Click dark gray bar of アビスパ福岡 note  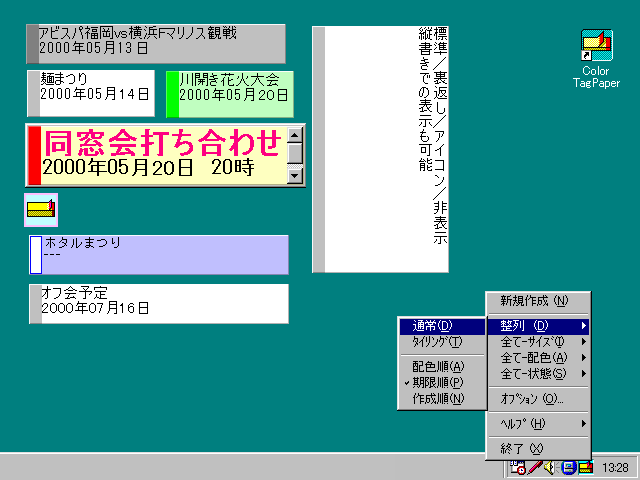pyautogui.click(x=33, y=44)
